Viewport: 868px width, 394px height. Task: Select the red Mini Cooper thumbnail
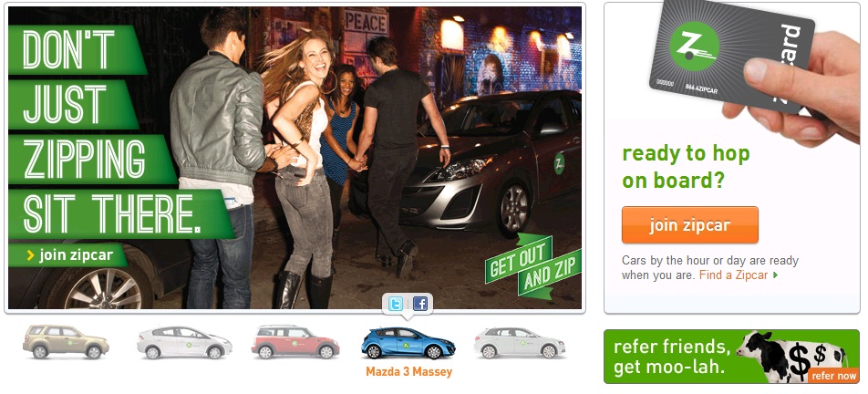(x=295, y=342)
